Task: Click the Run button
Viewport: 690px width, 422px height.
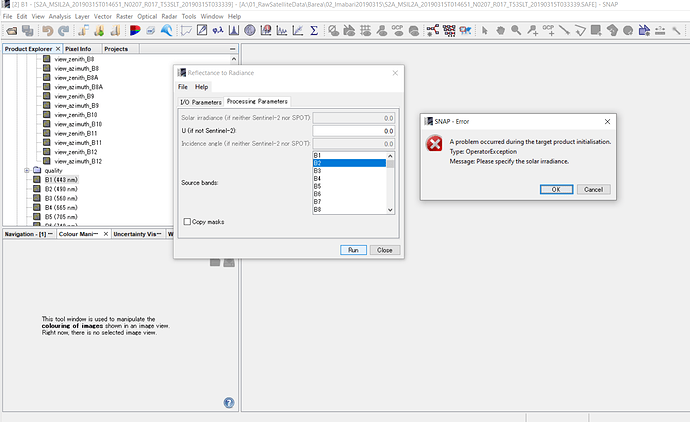Action: (x=353, y=250)
